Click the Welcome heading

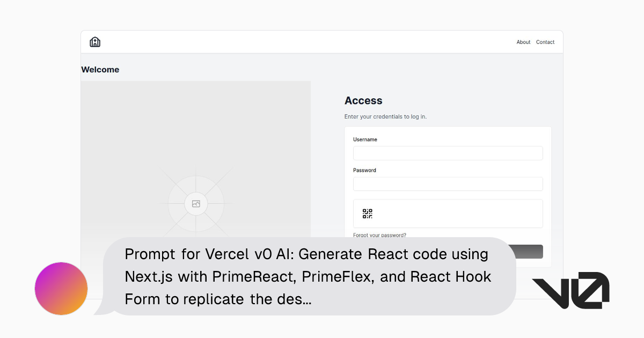100,69
